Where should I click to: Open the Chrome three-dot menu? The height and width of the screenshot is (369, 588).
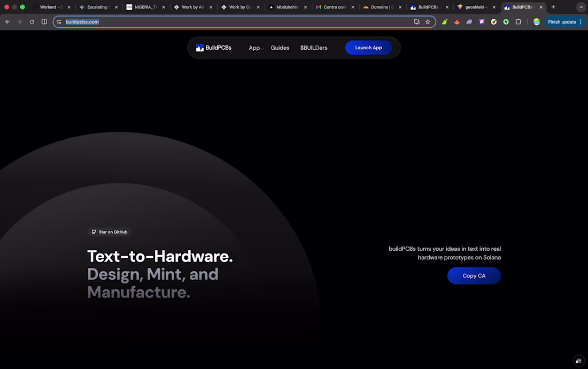point(581,22)
